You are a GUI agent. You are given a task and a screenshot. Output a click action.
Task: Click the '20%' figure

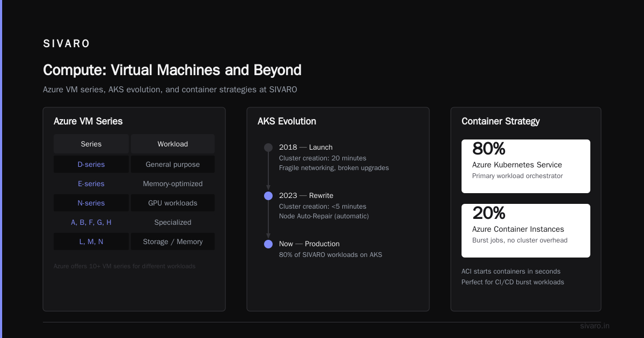[x=489, y=213]
